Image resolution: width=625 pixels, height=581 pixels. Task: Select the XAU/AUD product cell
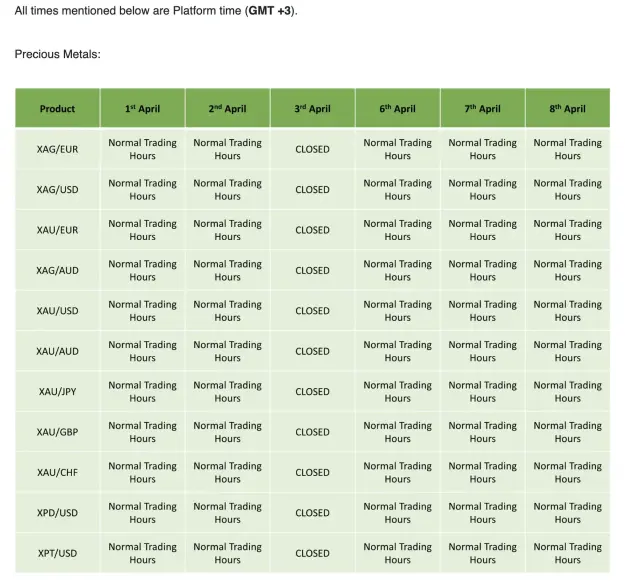[57, 351]
